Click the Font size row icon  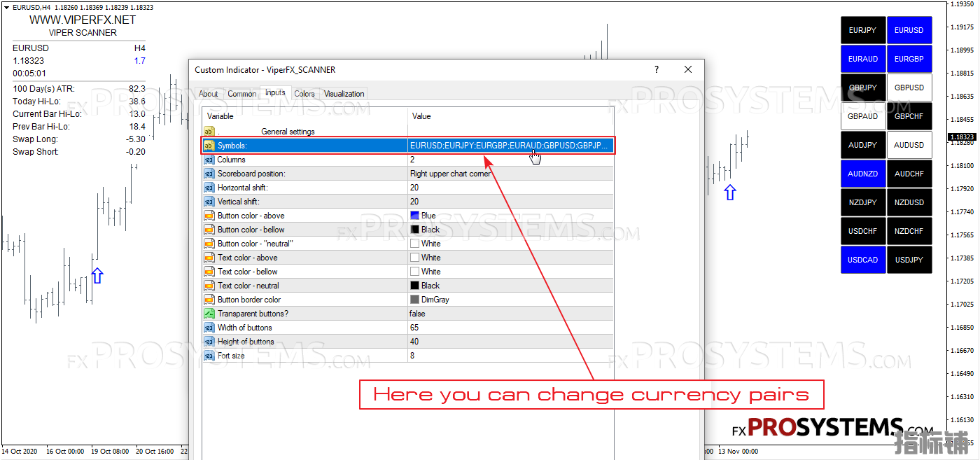pos(209,356)
